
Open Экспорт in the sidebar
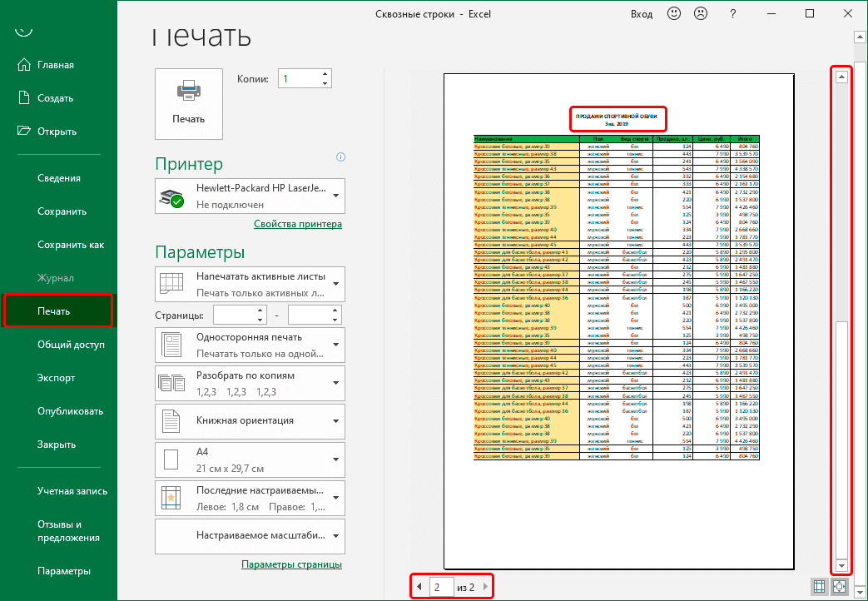pos(56,378)
